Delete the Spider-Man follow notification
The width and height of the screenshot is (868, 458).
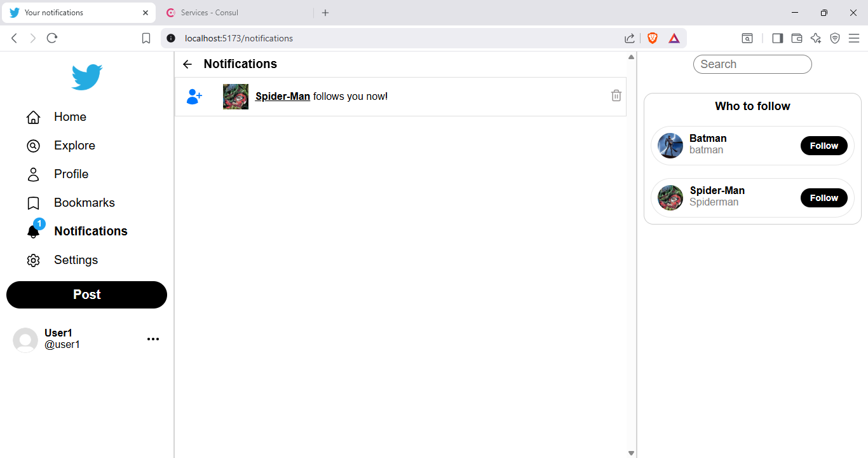pos(616,96)
